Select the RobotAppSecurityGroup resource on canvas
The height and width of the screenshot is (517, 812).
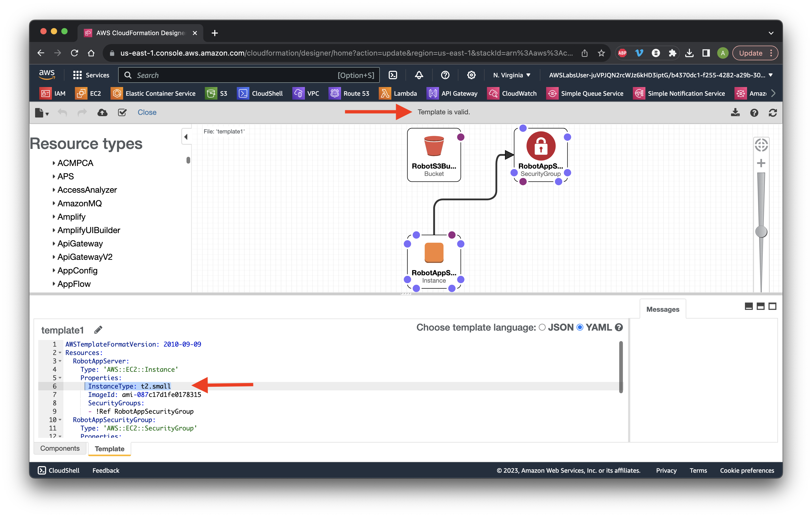coord(541,155)
